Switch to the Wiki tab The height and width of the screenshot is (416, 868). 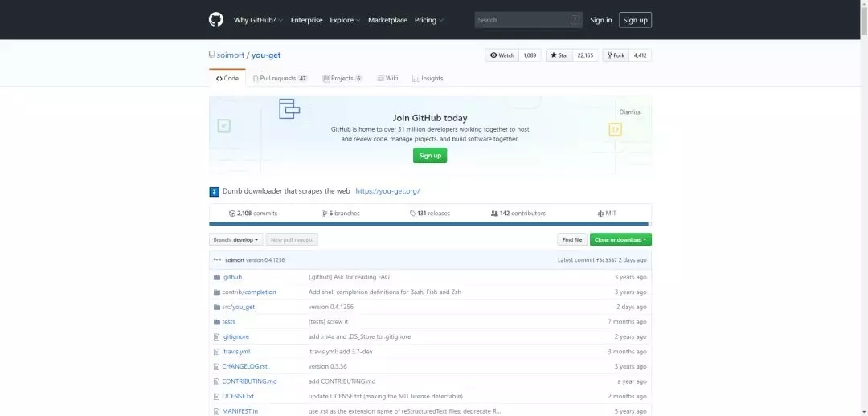387,79
